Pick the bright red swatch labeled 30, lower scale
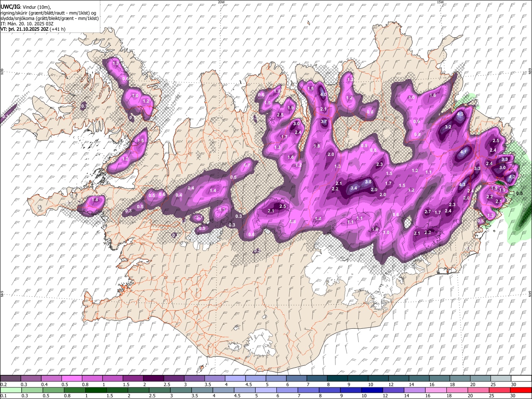Image resolution: width=532 pixels, height=399 pixels. [521, 390]
